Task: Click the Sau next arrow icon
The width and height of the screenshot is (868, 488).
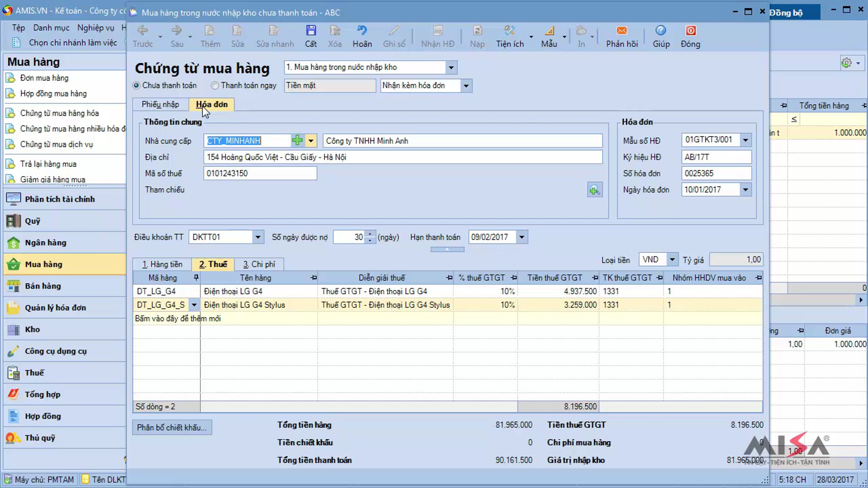Action: click(x=176, y=31)
